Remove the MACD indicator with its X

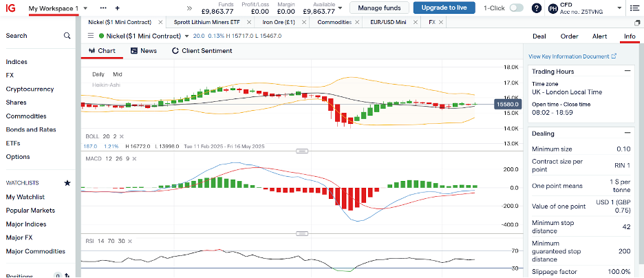click(134, 159)
